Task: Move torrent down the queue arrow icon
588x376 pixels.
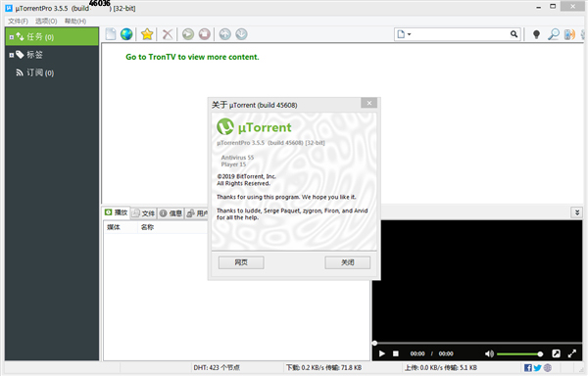Action: (x=241, y=34)
